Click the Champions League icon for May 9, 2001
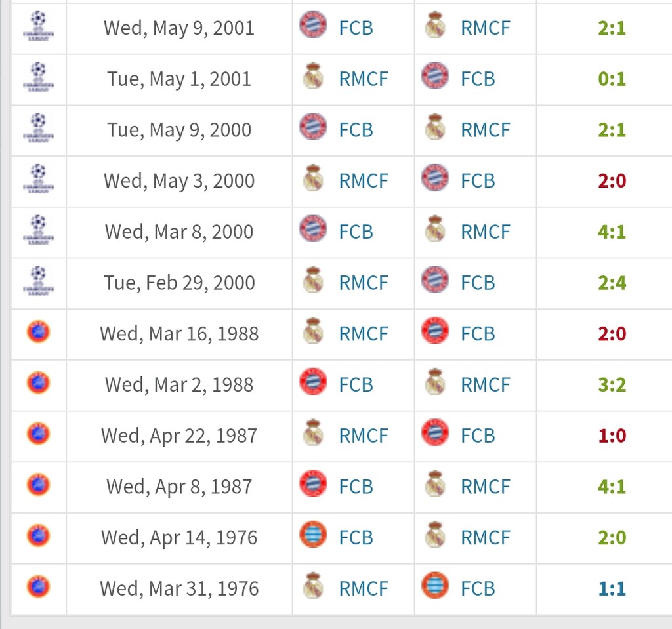672x629 pixels. (x=38, y=26)
